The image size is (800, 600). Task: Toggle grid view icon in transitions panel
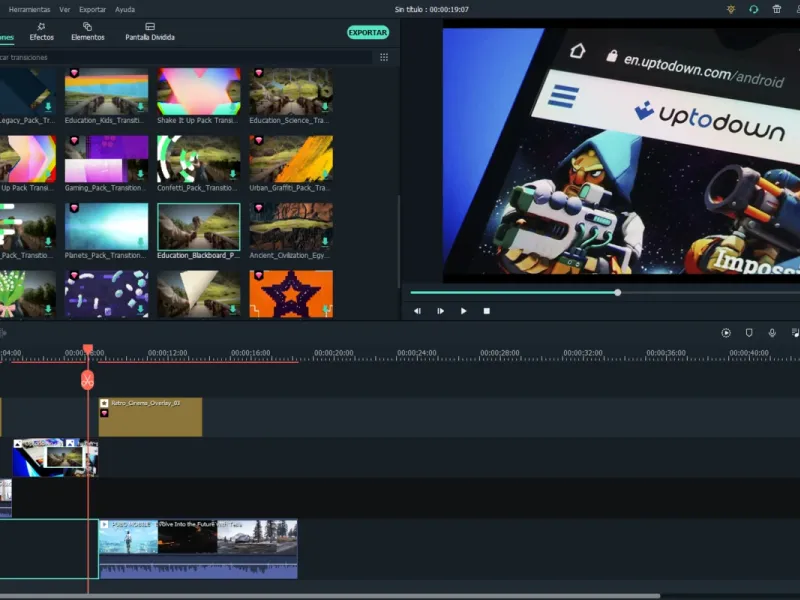pos(384,57)
